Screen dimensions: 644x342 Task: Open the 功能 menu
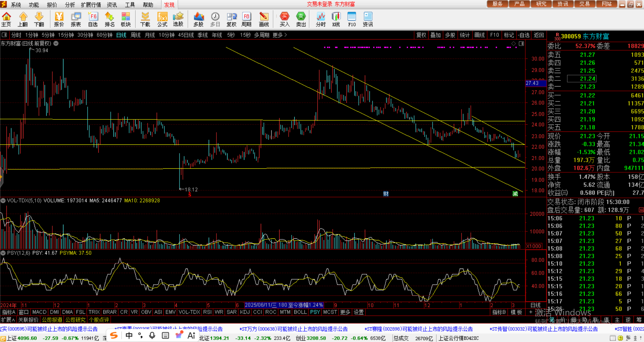tap(34, 5)
